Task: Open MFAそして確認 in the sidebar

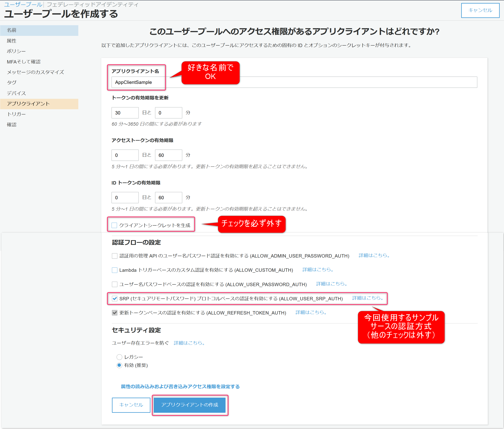Action: (x=24, y=62)
